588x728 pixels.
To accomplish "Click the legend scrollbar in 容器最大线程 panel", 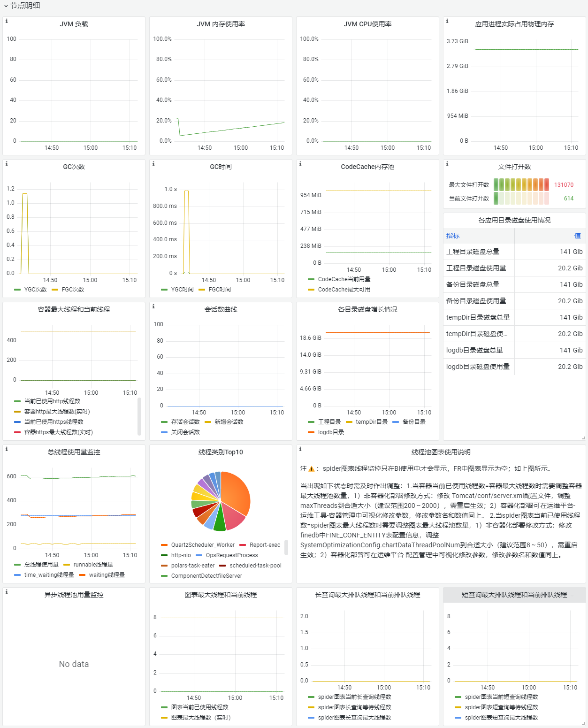I will coord(139,416).
